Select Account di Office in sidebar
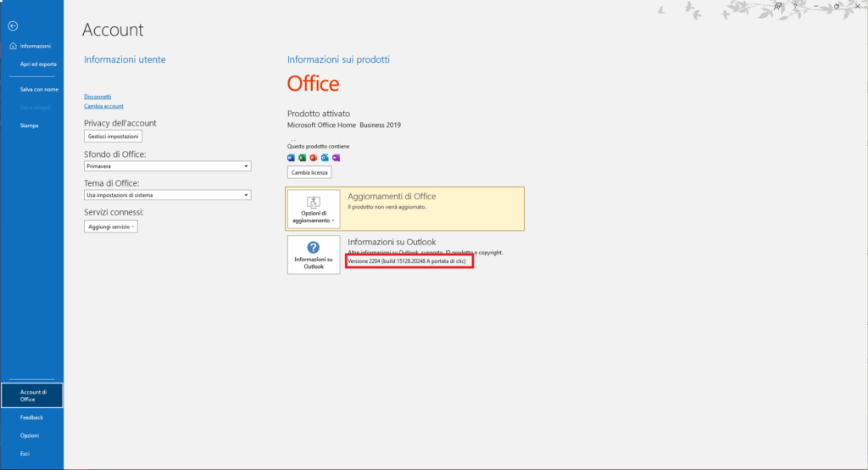Image resolution: width=868 pixels, height=470 pixels. click(x=32, y=395)
